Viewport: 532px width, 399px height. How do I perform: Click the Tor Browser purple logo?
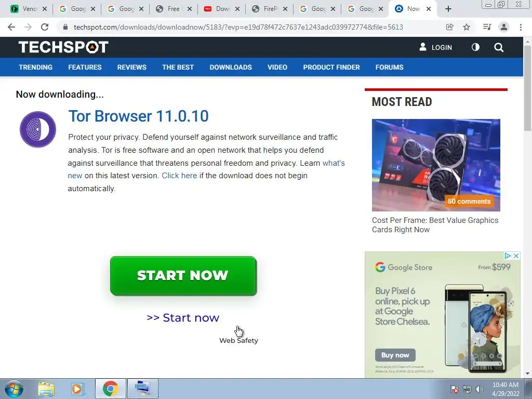coord(37,129)
